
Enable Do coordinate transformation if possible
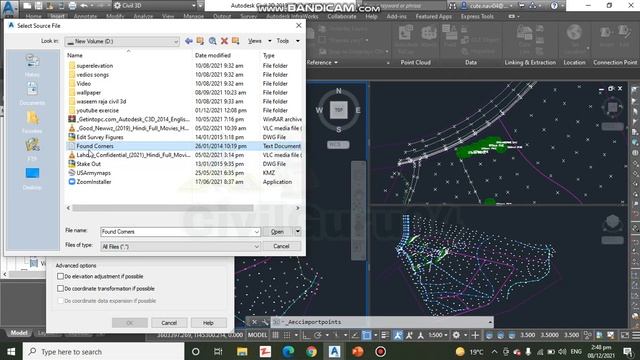(60, 289)
